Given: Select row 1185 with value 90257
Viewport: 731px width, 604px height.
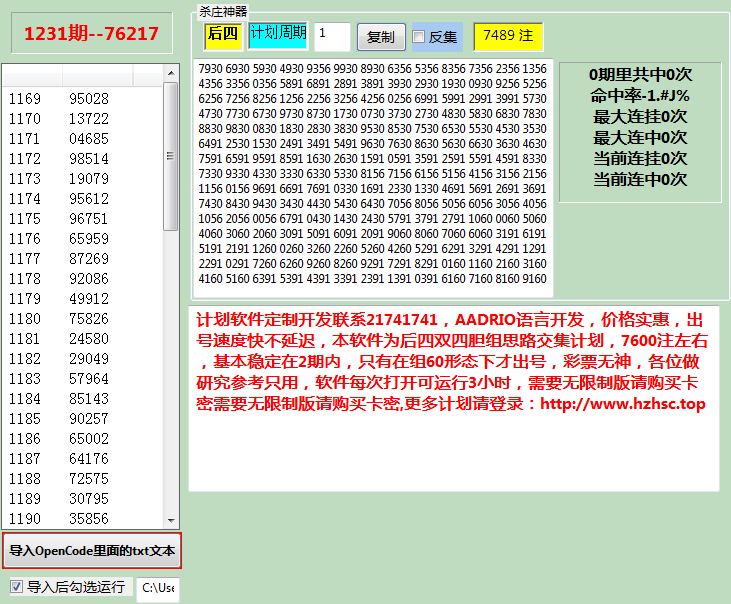Looking at the screenshot, I should 83,419.
